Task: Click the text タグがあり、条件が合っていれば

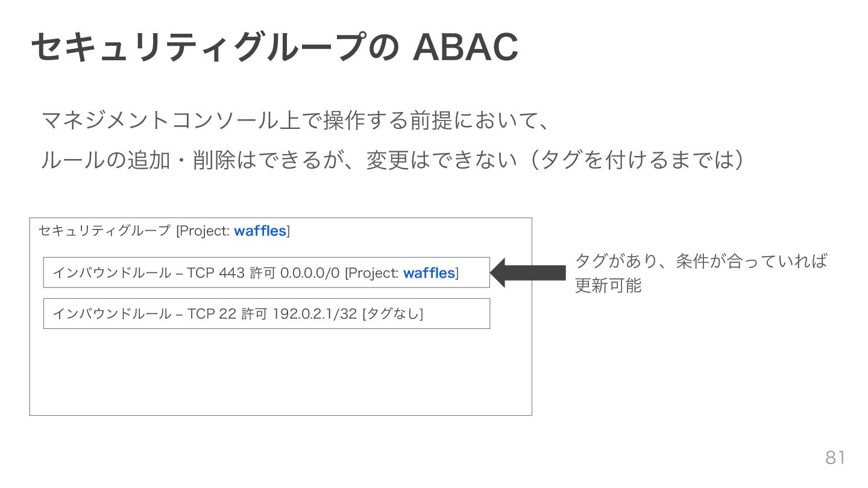Action: 701,261
